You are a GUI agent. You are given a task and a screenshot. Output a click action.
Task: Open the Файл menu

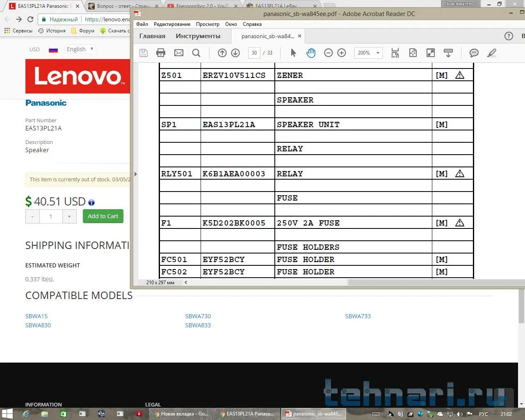coord(142,24)
